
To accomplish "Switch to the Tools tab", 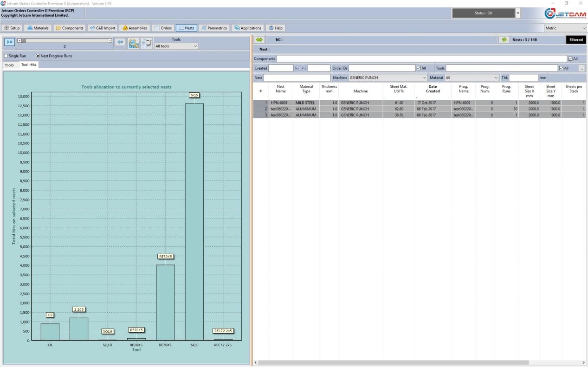I will pyautogui.click(x=9, y=65).
